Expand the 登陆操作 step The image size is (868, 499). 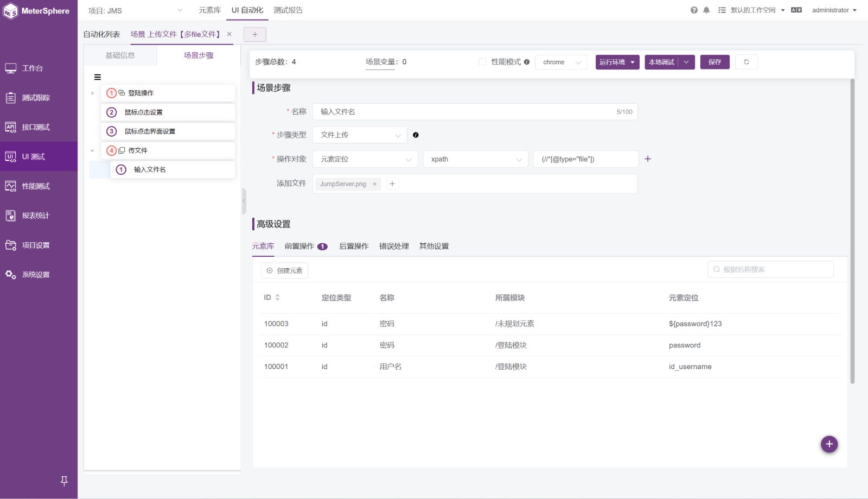(92, 93)
